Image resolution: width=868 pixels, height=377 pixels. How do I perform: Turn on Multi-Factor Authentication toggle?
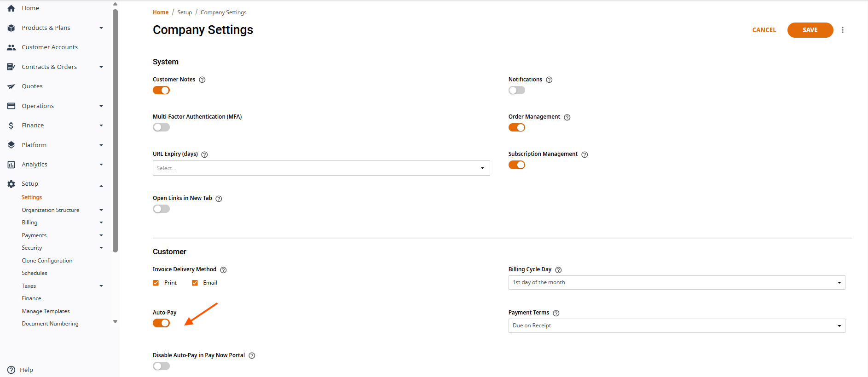(161, 127)
